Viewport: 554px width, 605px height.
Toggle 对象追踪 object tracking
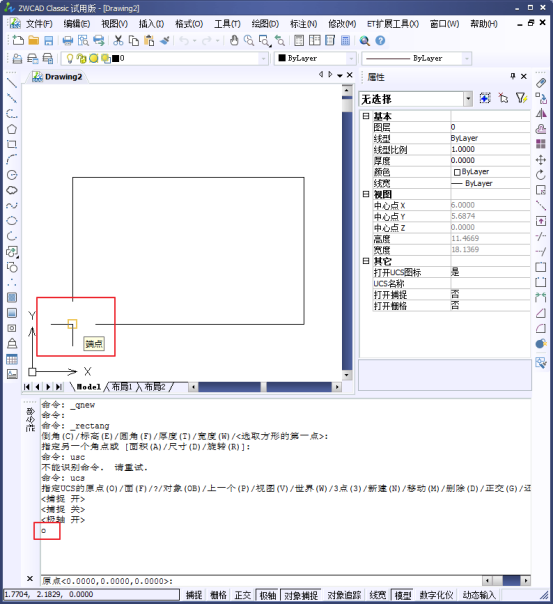tap(344, 595)
